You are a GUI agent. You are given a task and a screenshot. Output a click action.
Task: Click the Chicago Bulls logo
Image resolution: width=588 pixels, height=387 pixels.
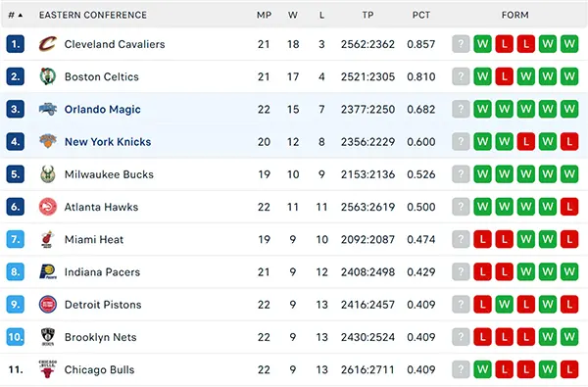pos(48,369)
